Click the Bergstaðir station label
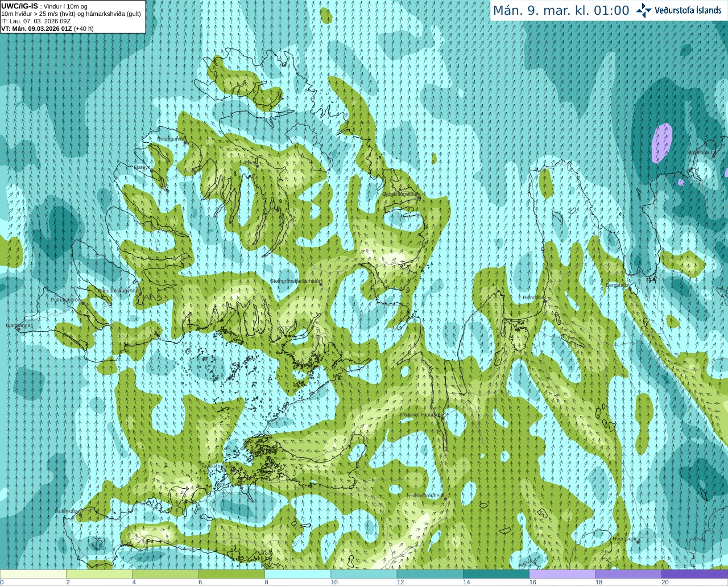Image resolution: width=728 pixels, height=586 pixels. [x=617, y=285]
